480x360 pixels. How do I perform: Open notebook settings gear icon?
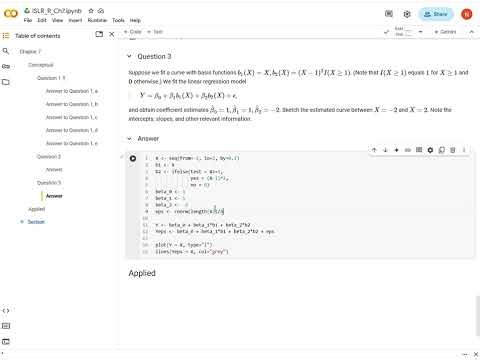[407, 14]
